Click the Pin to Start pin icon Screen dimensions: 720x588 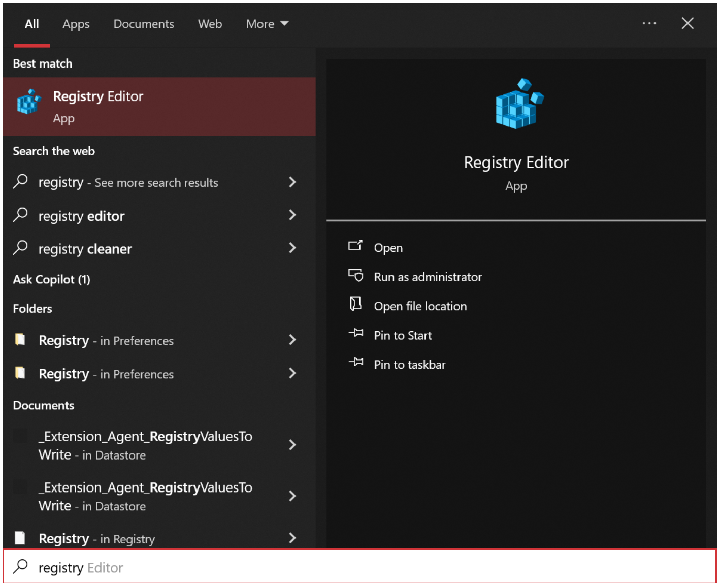click(356, 333)
